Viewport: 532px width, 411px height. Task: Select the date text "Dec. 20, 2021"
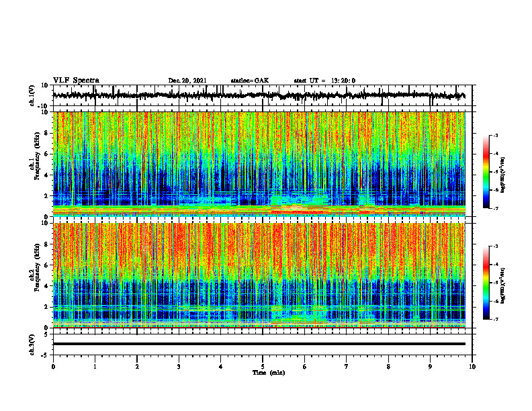187,81
